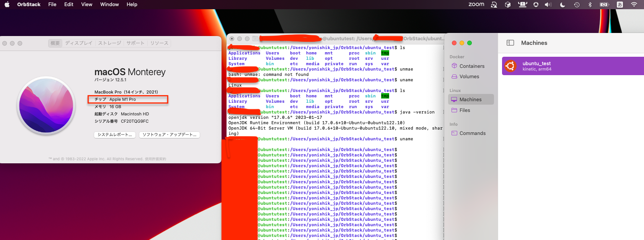
Task: Open Volumes in the OrbStack sidebar
Action: (471, 76)
